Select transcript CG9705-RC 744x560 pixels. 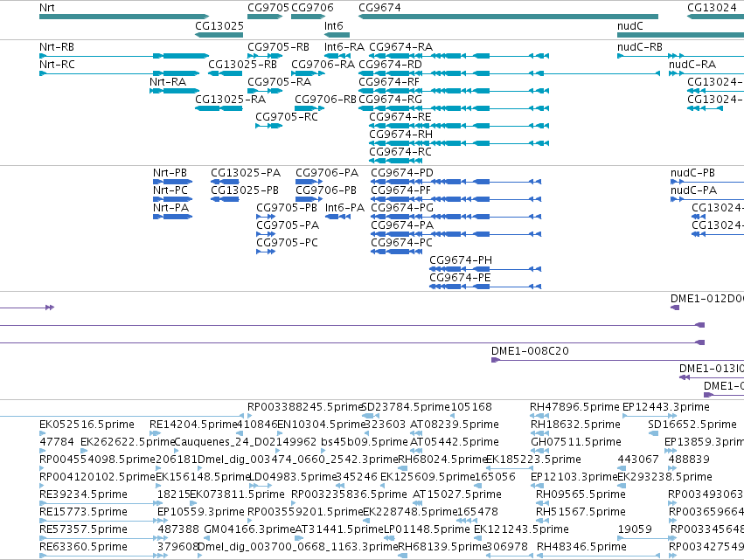(287, 117)
